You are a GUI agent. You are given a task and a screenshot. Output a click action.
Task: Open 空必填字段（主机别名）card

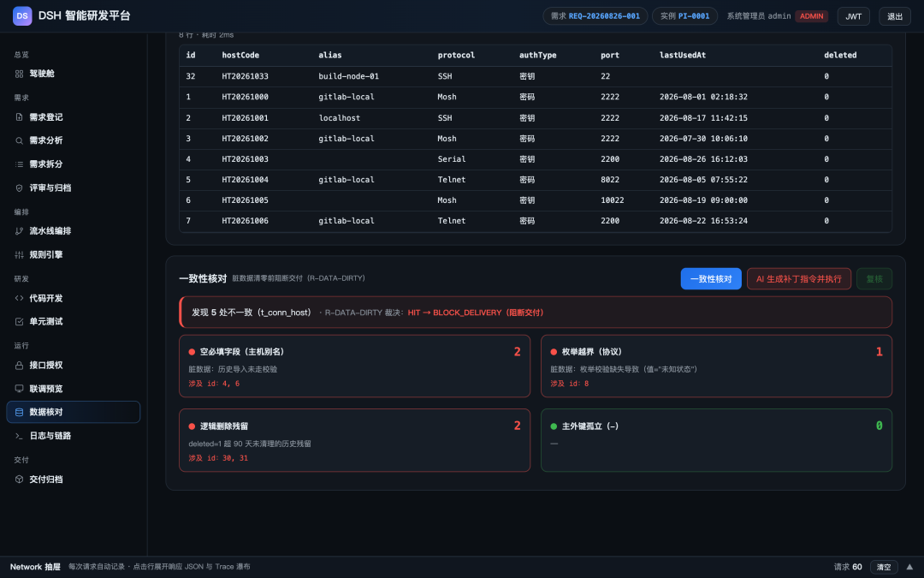click(x=355, y=366)
